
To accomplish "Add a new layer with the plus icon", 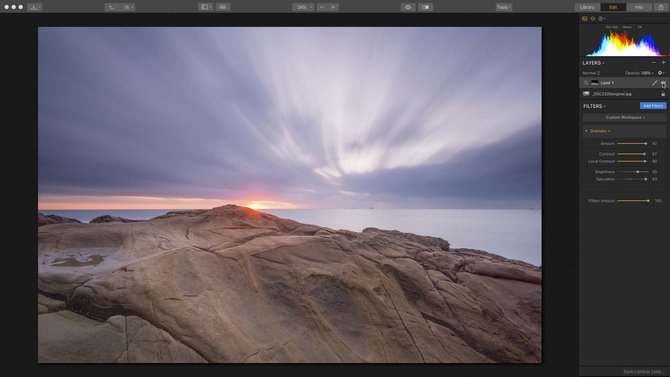I will click(x=664, y=63).
